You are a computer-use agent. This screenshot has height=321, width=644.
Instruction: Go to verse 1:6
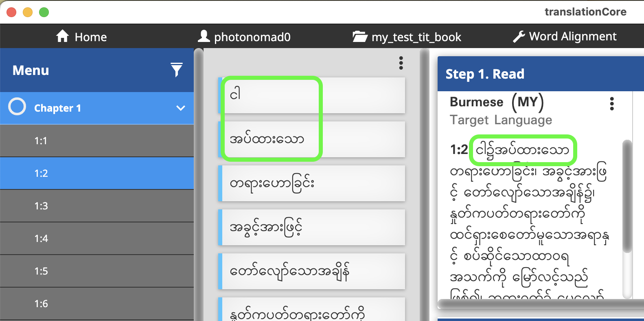pyautogui.click(x=97, y=303)
